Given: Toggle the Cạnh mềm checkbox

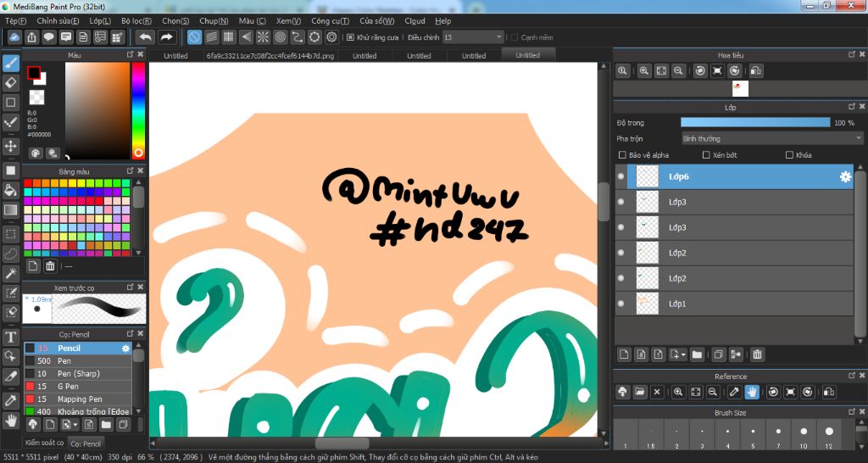Looking at the screenshot, I should click(x=515, y=37).
